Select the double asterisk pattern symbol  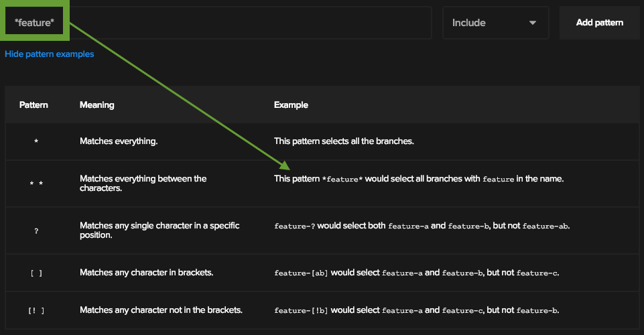coord(36,184)
